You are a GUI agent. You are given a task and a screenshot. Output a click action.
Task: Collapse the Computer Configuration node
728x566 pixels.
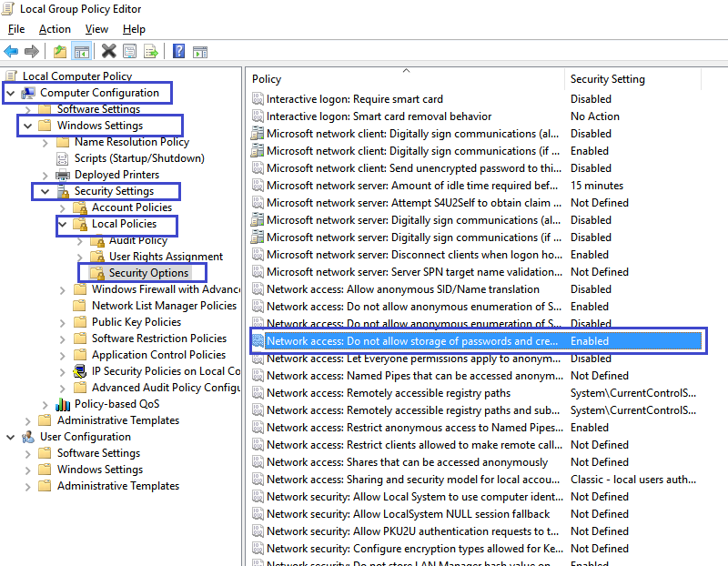pos(10,93)
